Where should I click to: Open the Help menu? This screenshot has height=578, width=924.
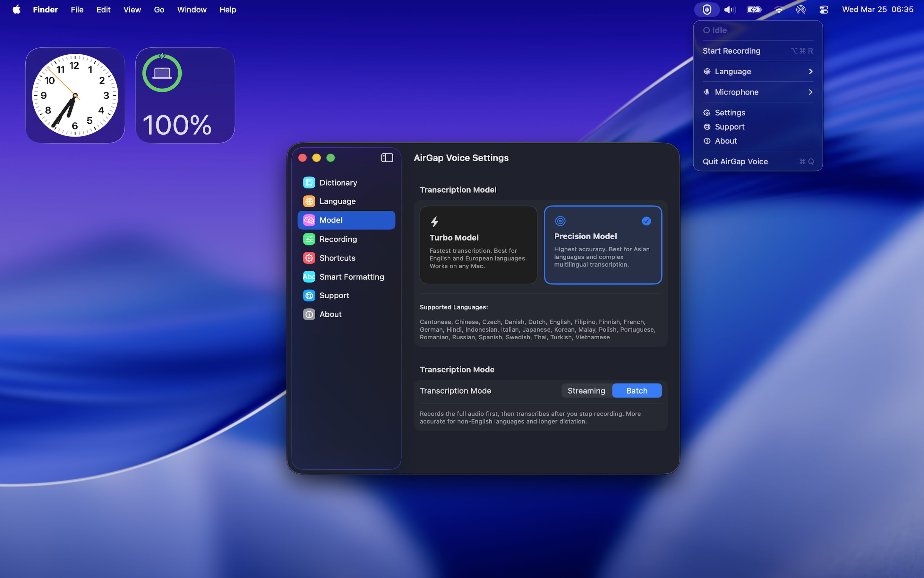pyautogui.click(x=227, y=10)
